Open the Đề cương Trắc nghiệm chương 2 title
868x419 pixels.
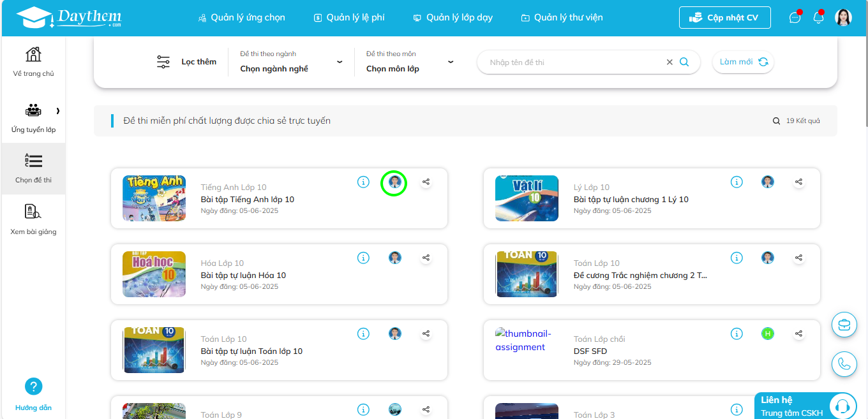(x=640, y=276)
